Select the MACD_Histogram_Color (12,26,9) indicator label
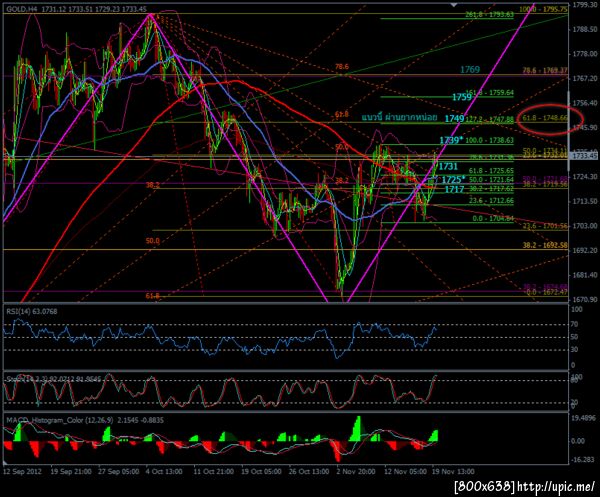This screenshot has width=600, height=497. pyautogui.click(x=85, y=420)
